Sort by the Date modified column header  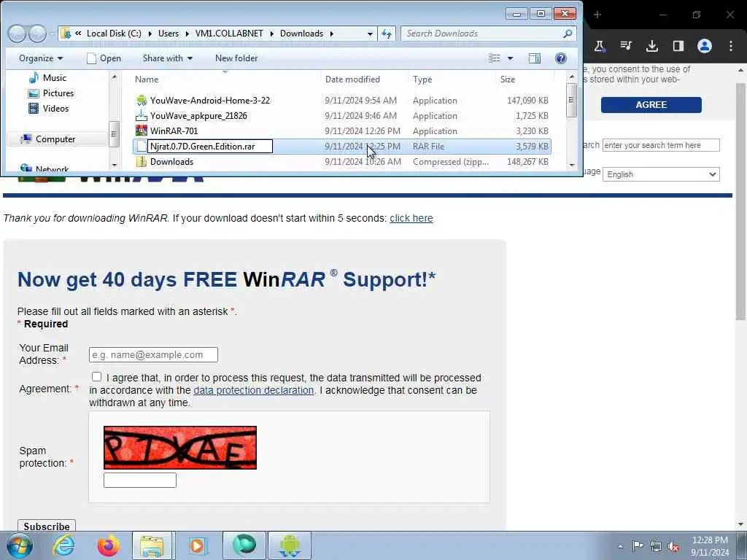352,79
